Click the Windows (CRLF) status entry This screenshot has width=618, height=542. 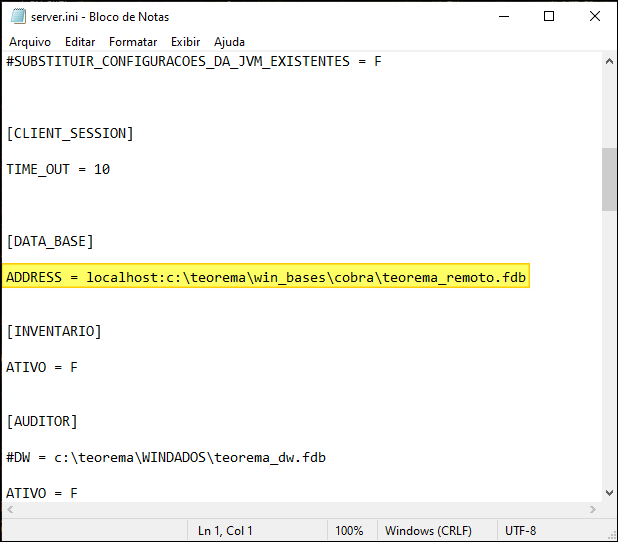coord(428,531)
